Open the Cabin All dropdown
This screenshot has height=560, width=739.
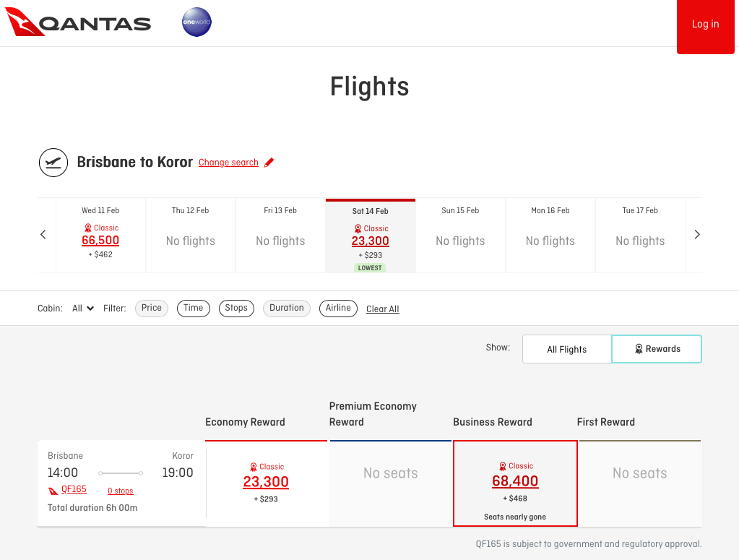tap(83, 309)
